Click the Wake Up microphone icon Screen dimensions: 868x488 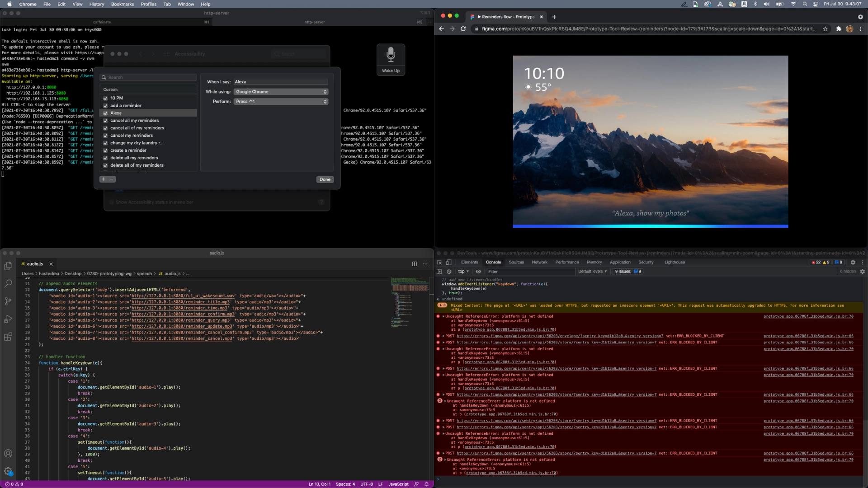391,55
